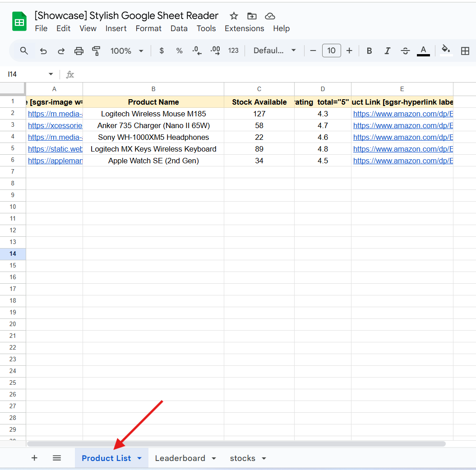476x470 pixels.
Task: Click the horizontal scrollbar
Action: point(236,444)
